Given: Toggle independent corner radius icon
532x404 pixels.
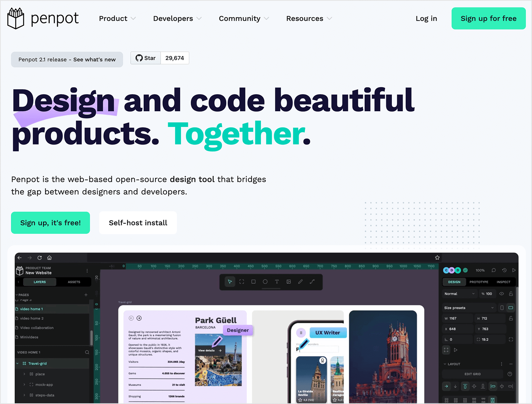Looking at the screenshot, I should coord(511,340).
